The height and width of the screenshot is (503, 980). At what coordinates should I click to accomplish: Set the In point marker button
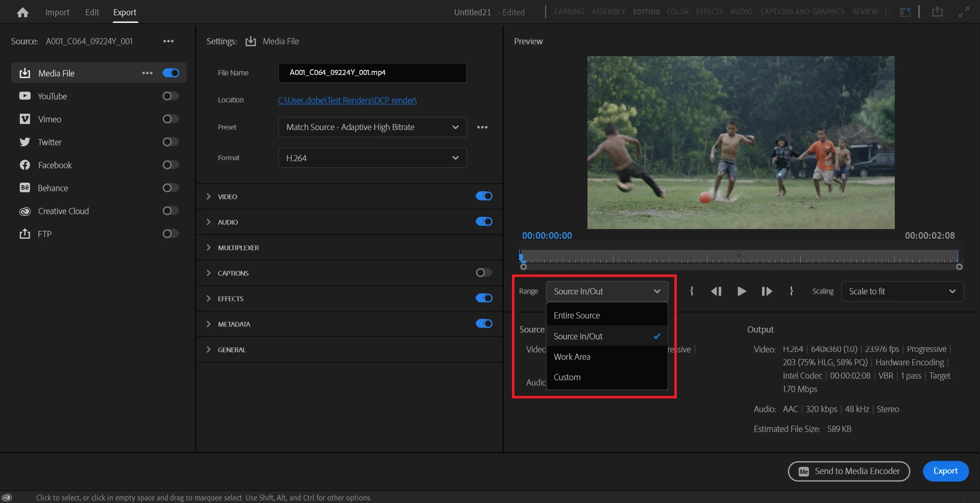(692, 291)
